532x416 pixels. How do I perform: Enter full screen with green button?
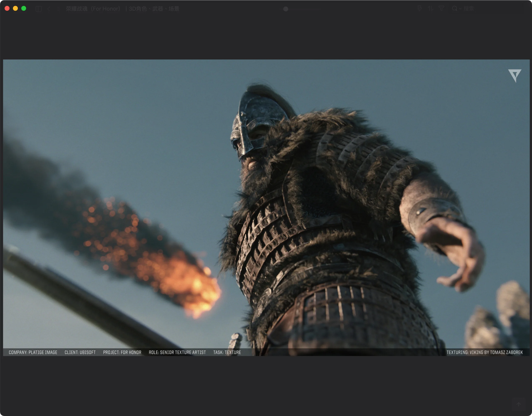pyautogui.click(x=24, y=8)
